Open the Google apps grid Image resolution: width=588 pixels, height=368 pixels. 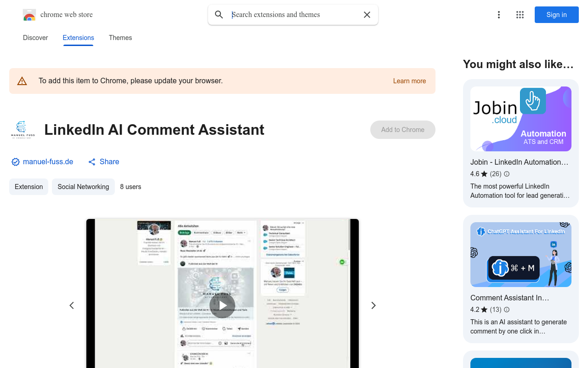pyautogui.click(x=520, y=15)
